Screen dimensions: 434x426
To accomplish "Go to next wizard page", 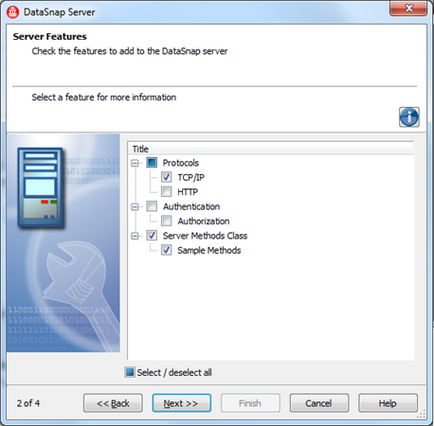I will 181,403.
